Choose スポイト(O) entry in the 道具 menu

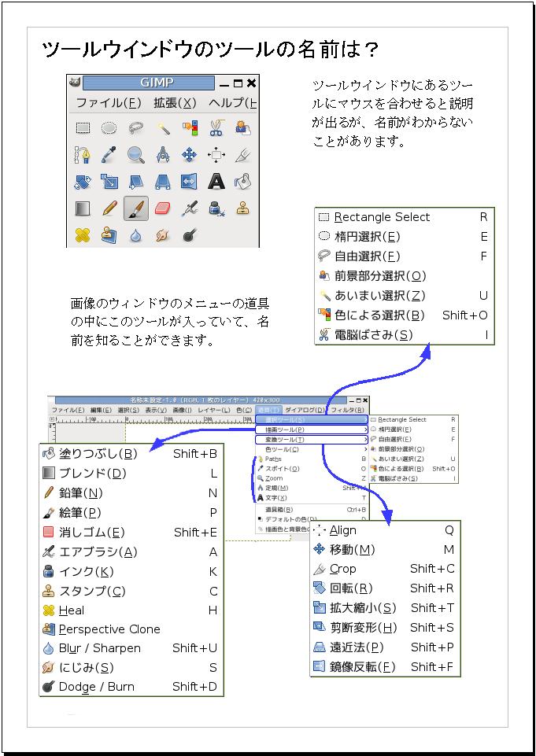point(312,469)
